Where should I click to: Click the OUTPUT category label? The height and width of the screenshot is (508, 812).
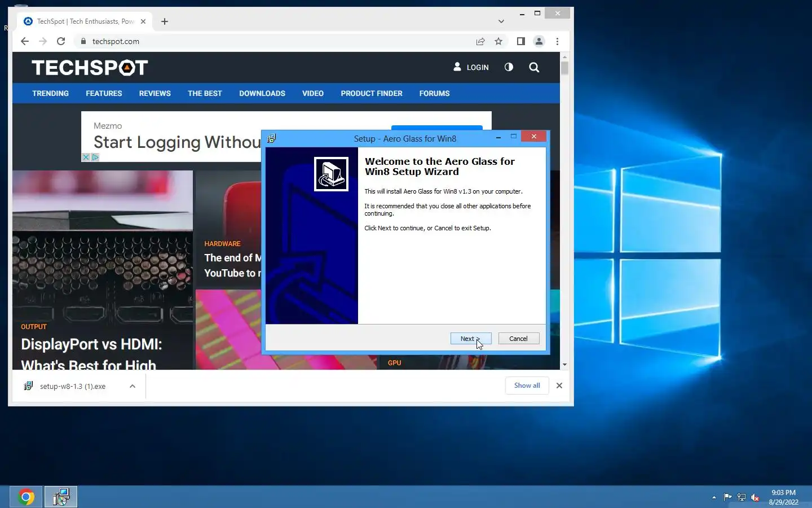(34, 327)
